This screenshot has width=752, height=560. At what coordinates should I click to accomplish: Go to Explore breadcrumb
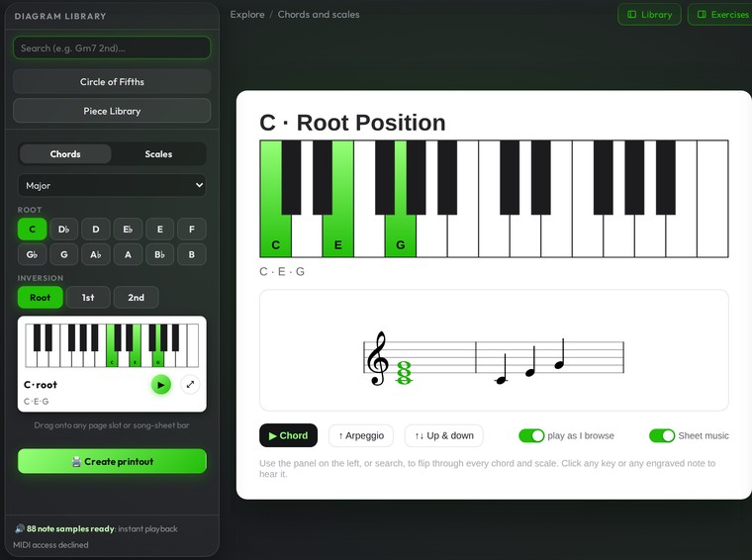point(247,15)
